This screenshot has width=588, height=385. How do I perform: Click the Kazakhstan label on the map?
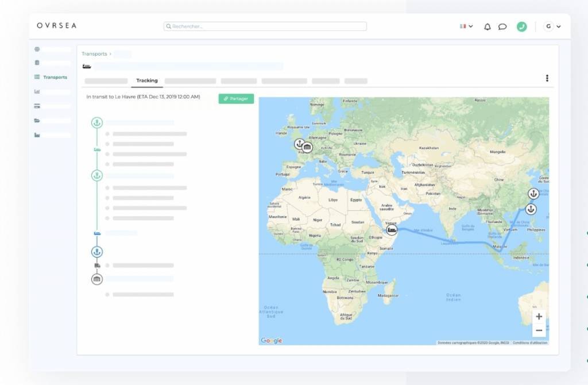tap(428, 148)
